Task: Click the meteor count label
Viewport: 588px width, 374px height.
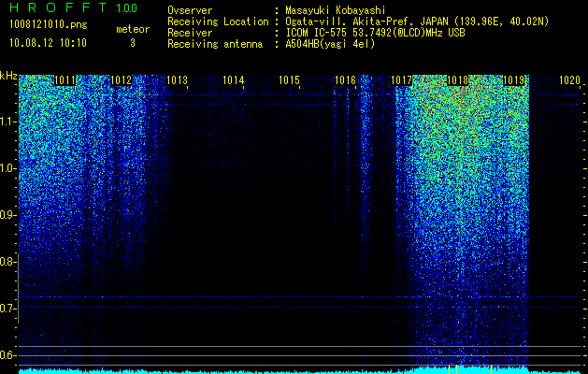Action: [133, 29]
